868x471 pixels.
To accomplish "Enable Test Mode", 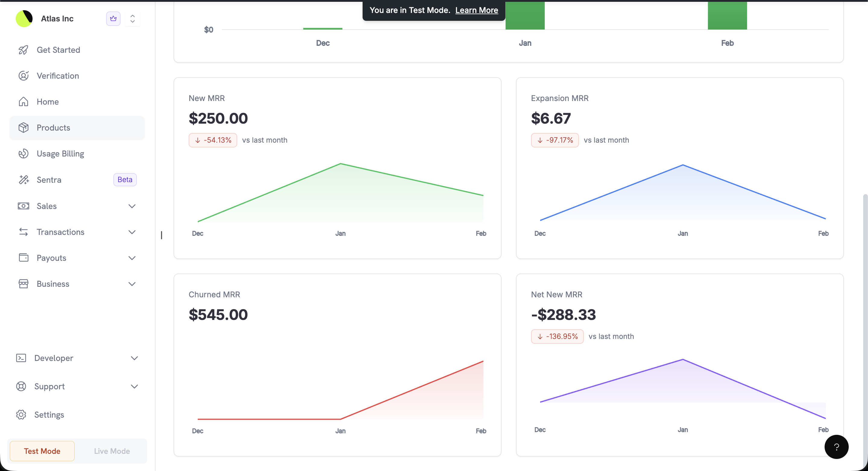I will point(42,451).
